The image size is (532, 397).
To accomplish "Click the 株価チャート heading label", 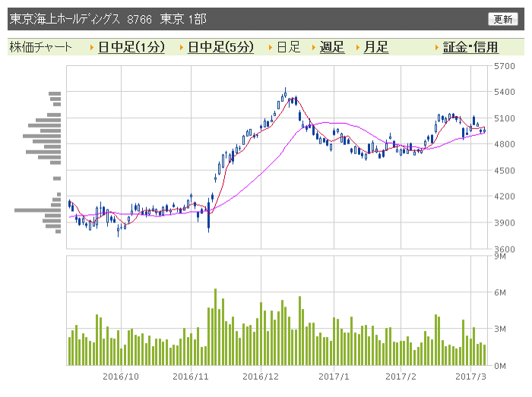I will pos(41,47).
